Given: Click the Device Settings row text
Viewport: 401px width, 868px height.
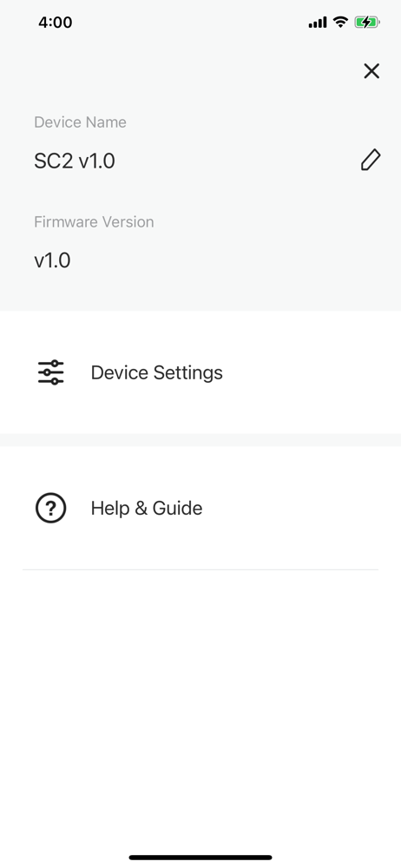Looking at the screenshot, I should (157, 372).
